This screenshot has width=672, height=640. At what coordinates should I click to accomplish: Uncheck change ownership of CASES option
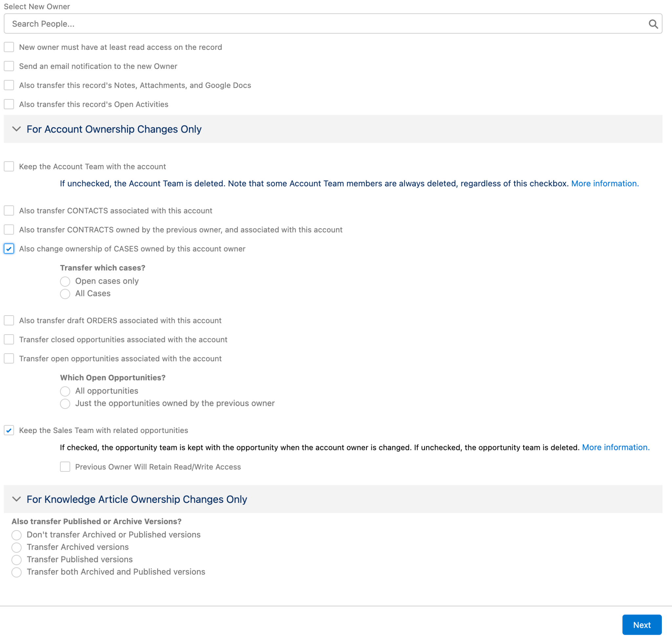click(9, 249)
